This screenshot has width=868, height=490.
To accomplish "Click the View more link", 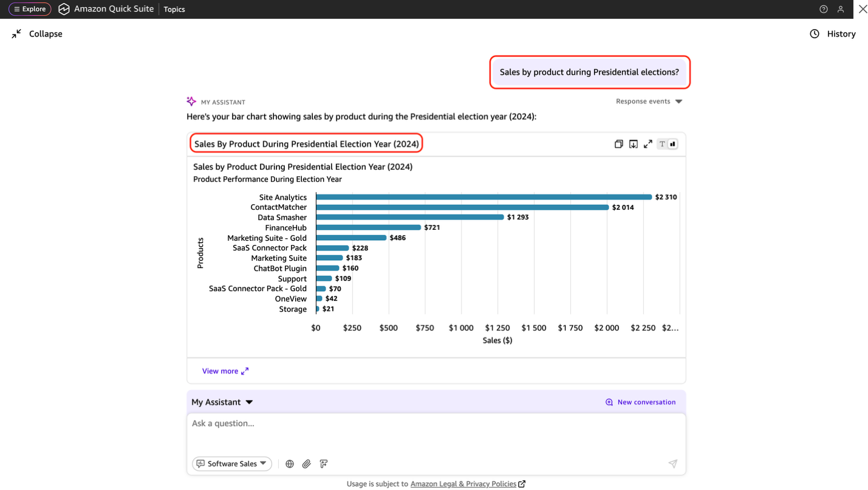I will (x=225, y=371).
